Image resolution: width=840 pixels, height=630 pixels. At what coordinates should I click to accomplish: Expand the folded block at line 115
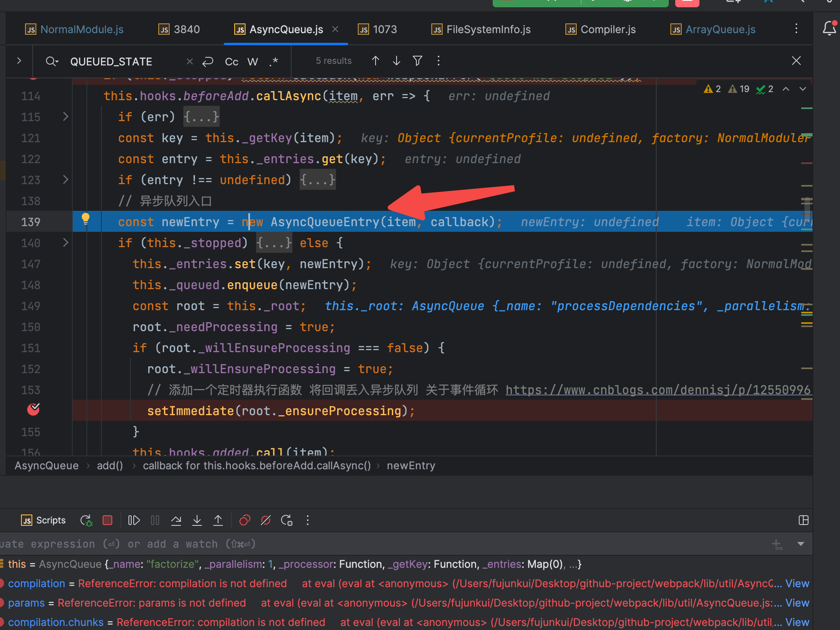(65, 117)
